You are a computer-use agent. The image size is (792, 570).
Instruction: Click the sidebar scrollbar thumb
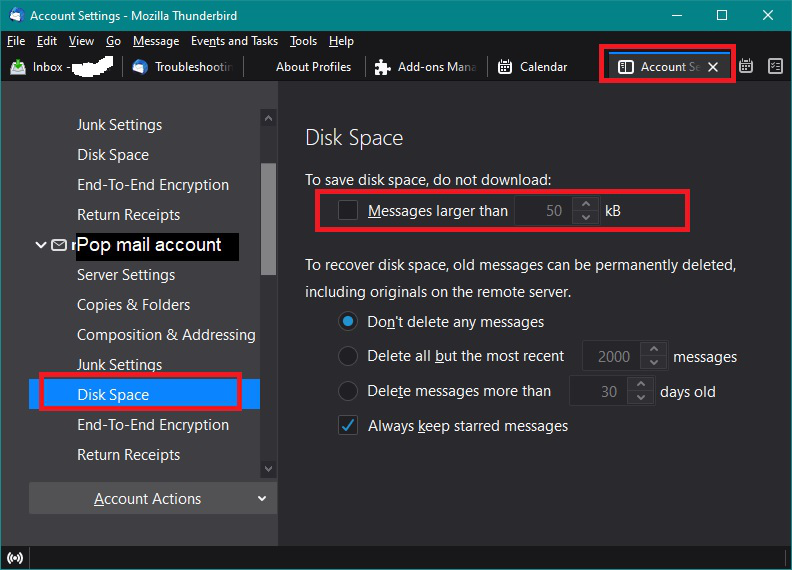pyautogui.click(x=268, y=219)
